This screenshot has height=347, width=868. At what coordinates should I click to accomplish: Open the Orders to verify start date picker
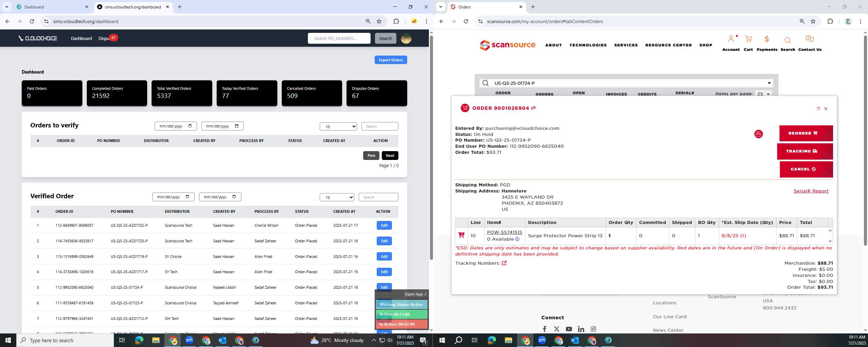click(x=190, y=126)
